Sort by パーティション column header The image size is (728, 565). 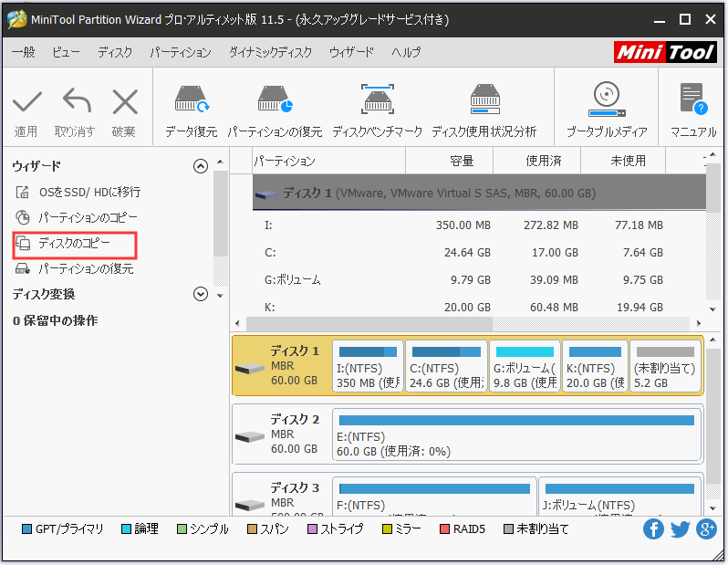[328, 161]
